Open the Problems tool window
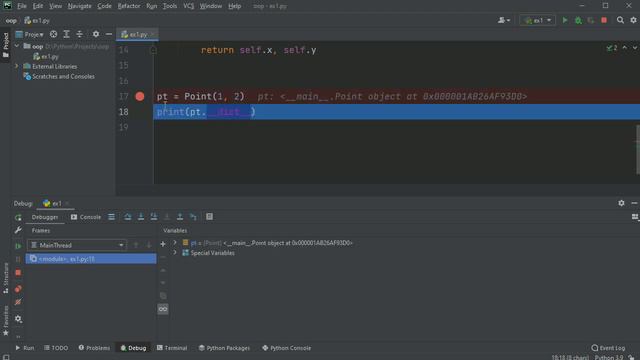This screenshot has width=640, height=360. pyautogui.click(x=94, y=348)
